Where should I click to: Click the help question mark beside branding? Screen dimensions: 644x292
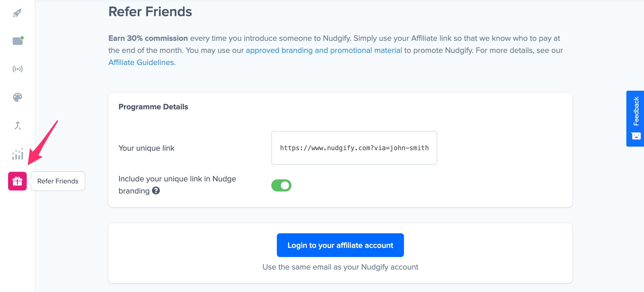156,191
